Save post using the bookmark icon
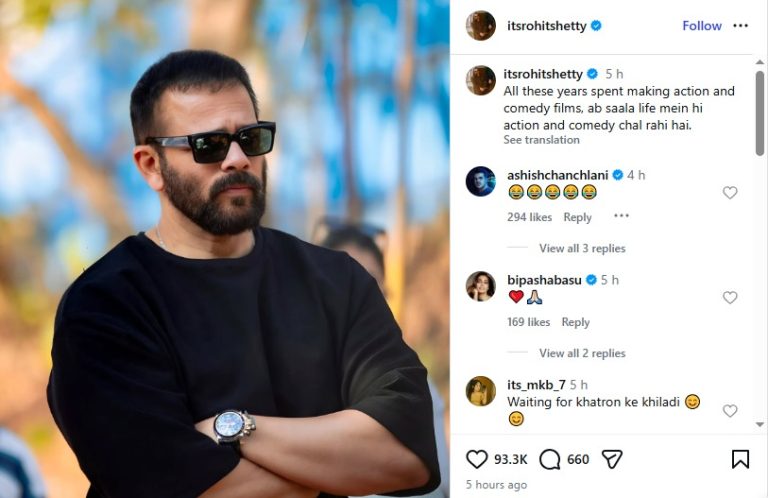Image resolution: width=768 pixels, height=498 pixels. tap(740, 459)
